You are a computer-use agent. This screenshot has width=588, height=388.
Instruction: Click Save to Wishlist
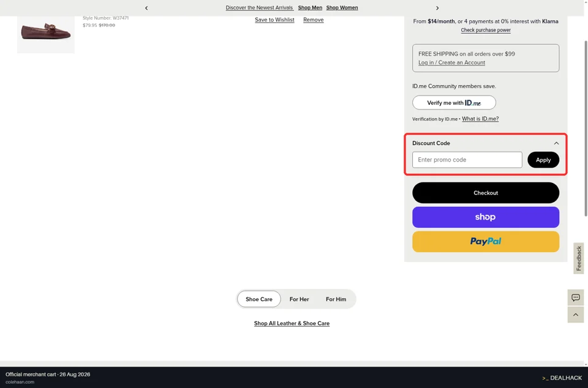(x=274, y=20)
